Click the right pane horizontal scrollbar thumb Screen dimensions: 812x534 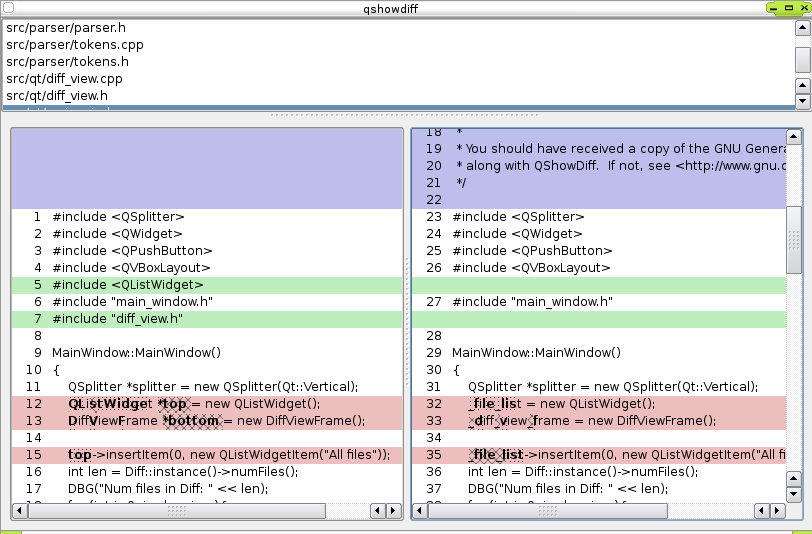point(547,511)
